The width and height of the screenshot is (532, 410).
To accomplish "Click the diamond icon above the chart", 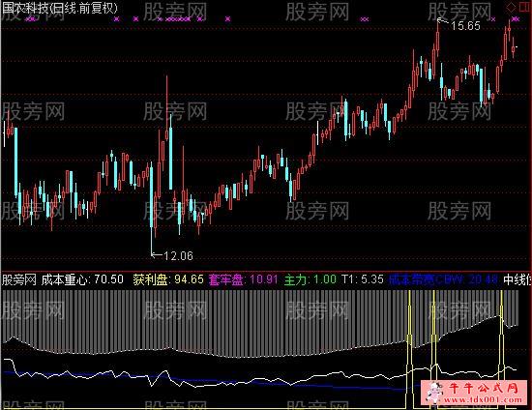I will 511,7.
